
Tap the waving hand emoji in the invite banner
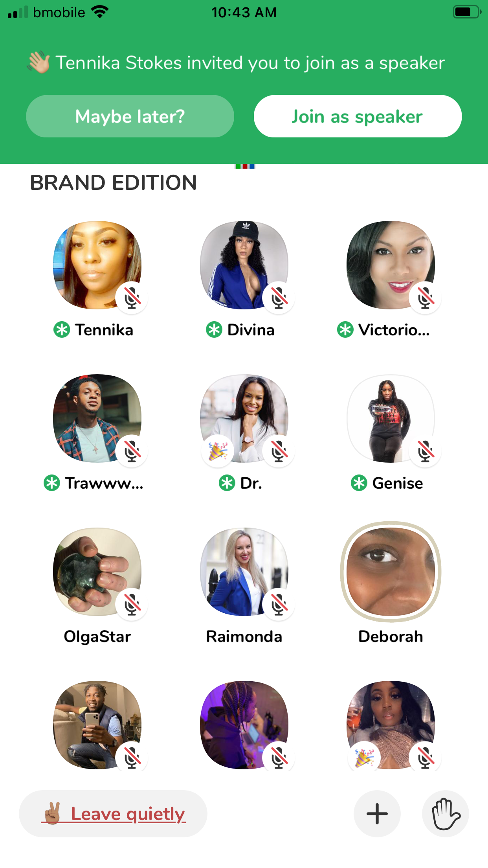coord(39,63)
